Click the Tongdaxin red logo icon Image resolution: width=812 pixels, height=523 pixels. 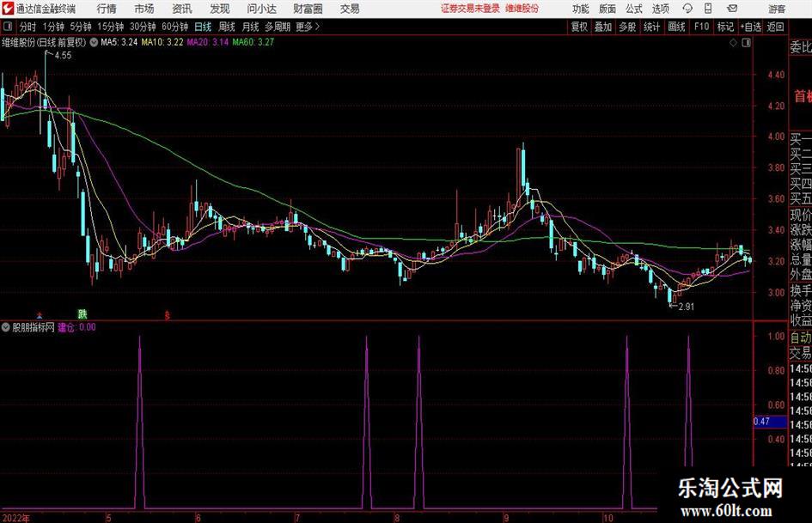[x=8, y=9]
